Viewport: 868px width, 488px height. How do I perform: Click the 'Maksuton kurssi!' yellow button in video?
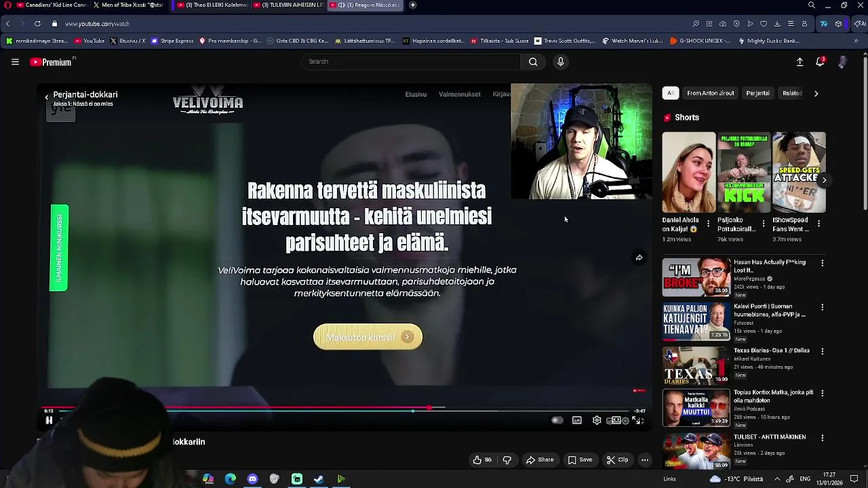368,337
